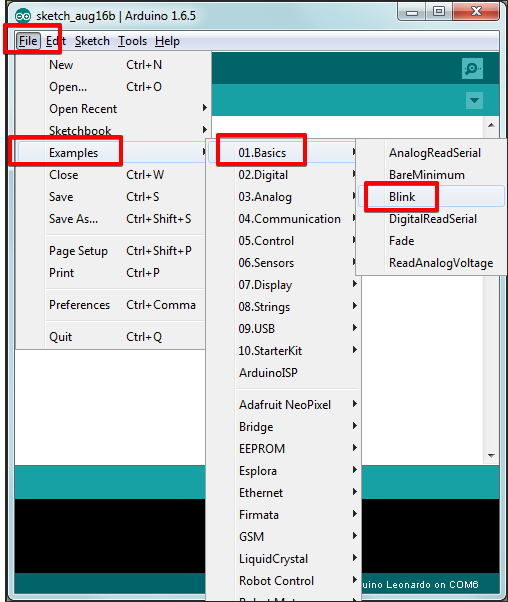Viewport: 508px width, 602px height.
Task: Expand LiquidCrystal library examples
Action: pos(283,559)
